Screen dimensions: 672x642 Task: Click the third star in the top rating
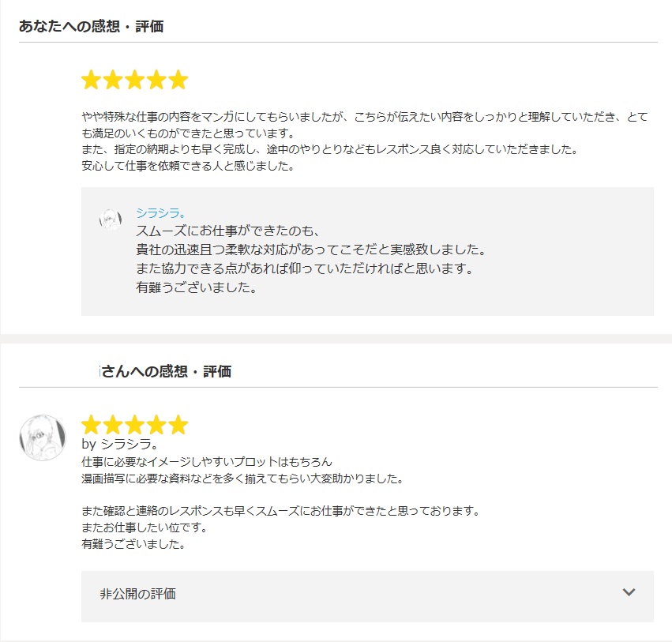click(x=135, y=80)
